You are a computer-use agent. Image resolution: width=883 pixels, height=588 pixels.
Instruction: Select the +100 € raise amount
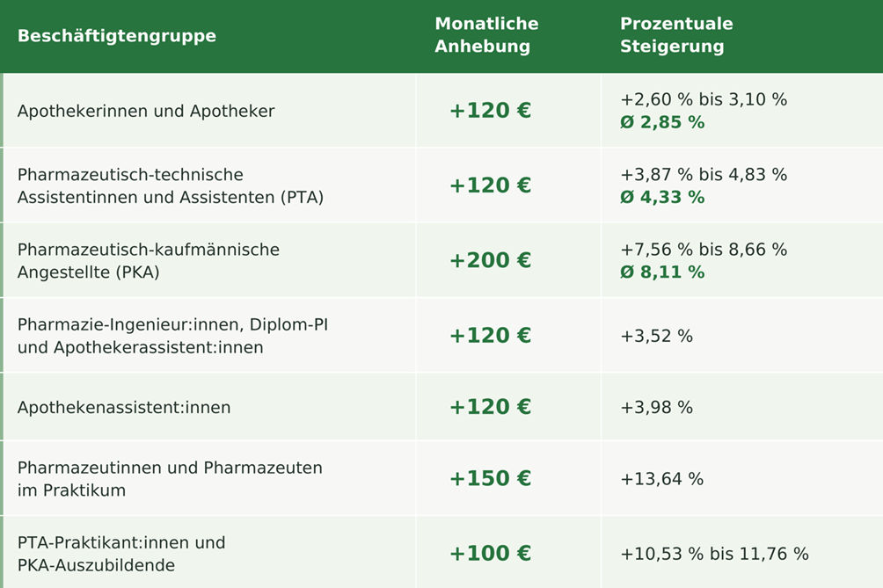click(490, 553)
